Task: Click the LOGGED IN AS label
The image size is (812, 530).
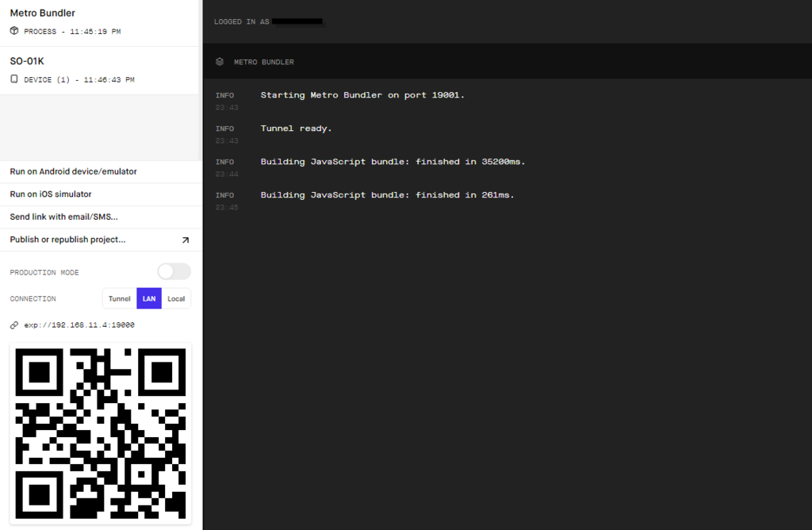Action: 242,21
